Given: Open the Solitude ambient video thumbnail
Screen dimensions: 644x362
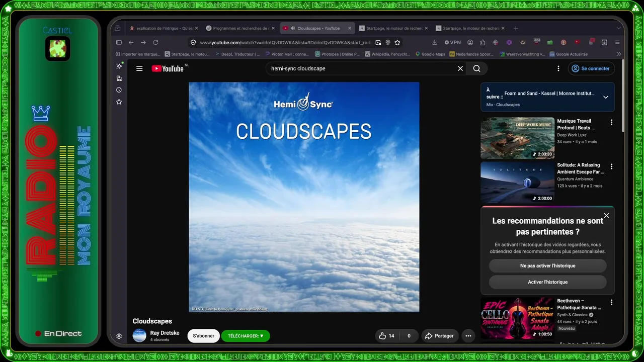Looking at the screenshot, I should [x=517, y=182].
